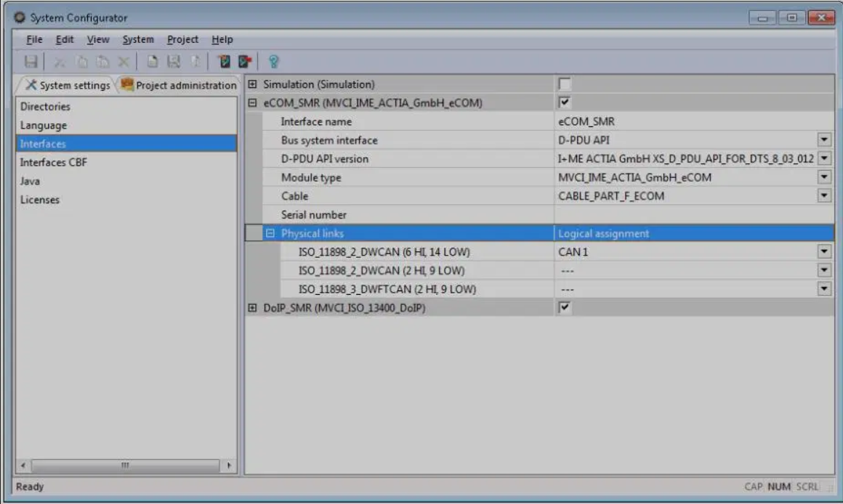Open the Module type dropdown arrow
The image size is (843, 504).
coord(824,177)
